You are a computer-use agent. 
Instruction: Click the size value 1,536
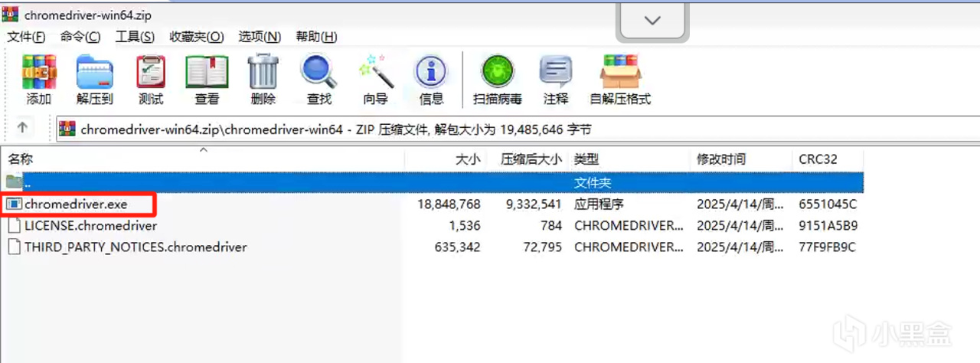(465, 226)
